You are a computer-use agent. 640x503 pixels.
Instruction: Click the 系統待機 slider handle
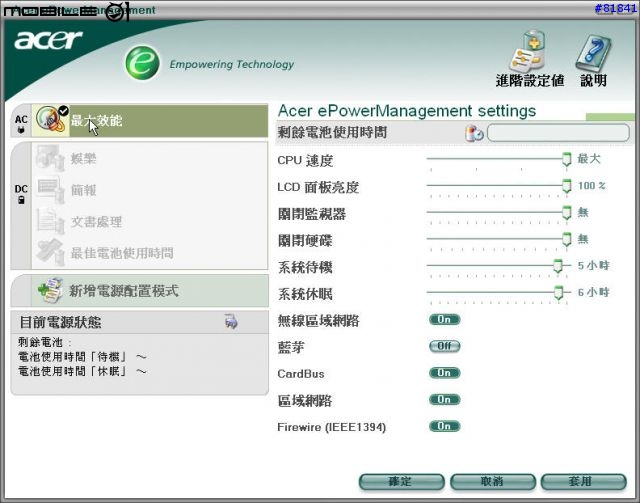click(x=558, y=266)
